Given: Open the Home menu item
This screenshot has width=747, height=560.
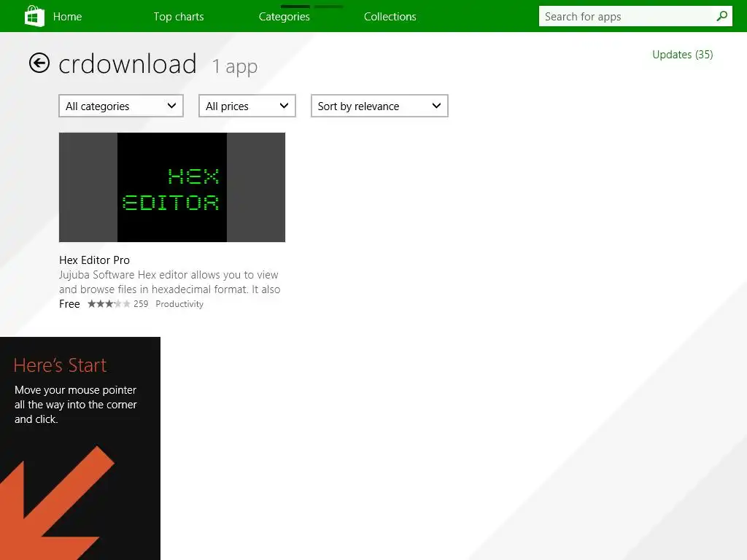Looking at the screenshot, I should point(67,17).
